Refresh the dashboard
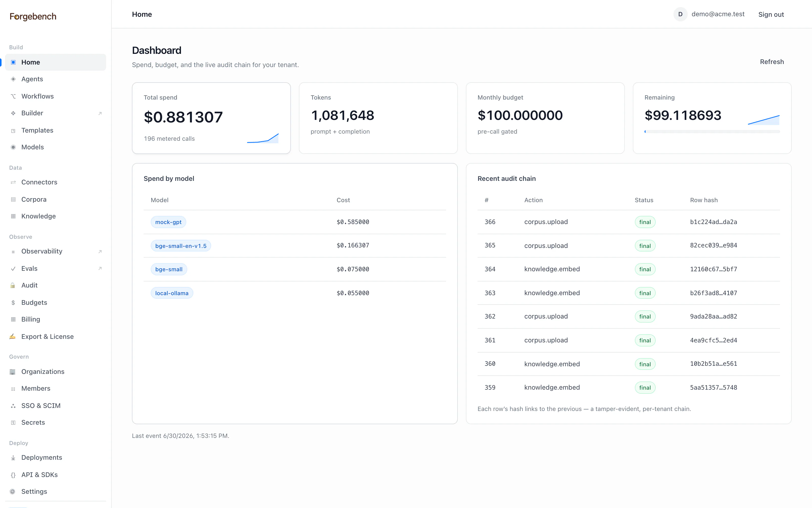Viewport: 812px width, 508px height. tap(772, 62)
